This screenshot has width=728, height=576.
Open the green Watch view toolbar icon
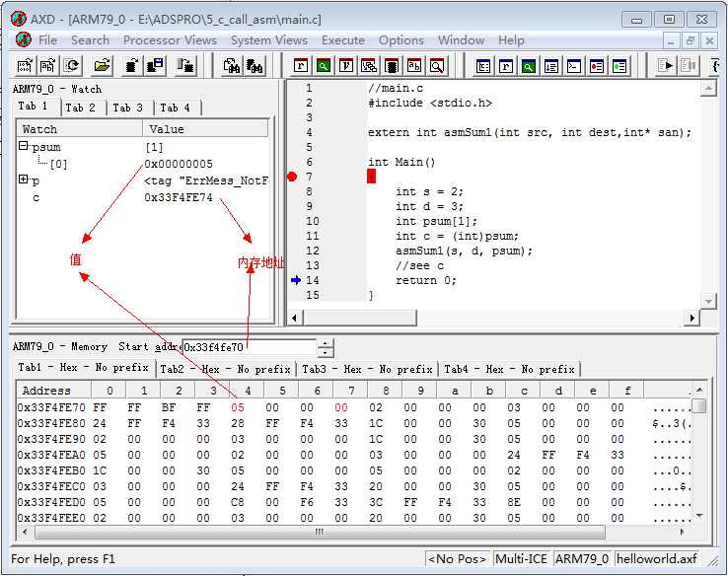[323, 66]
